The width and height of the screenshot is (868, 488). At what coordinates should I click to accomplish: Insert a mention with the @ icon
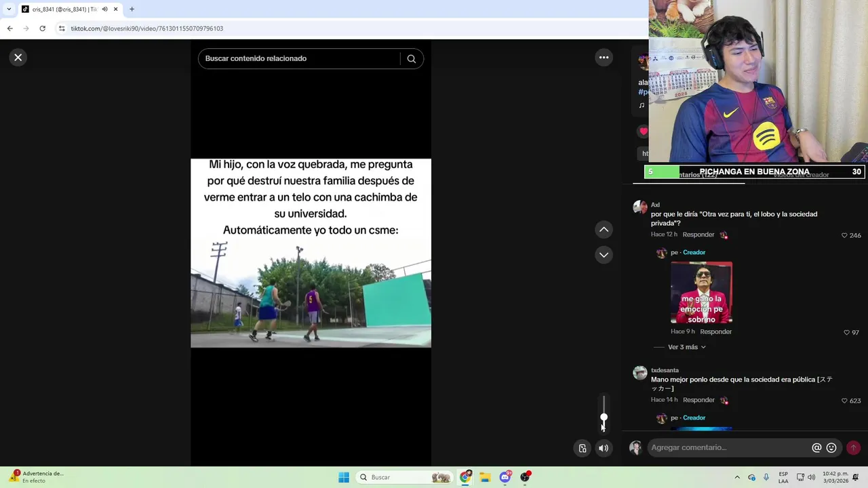point(816,447)
